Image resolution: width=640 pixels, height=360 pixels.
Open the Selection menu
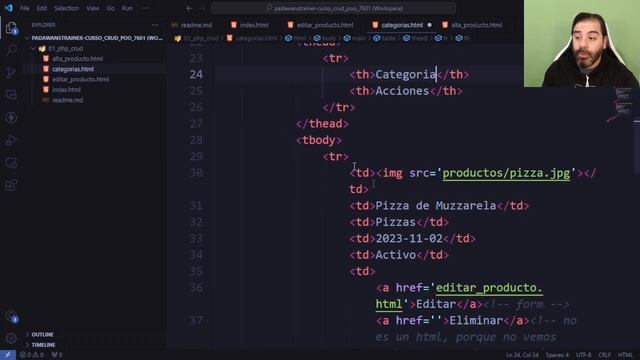67,8
